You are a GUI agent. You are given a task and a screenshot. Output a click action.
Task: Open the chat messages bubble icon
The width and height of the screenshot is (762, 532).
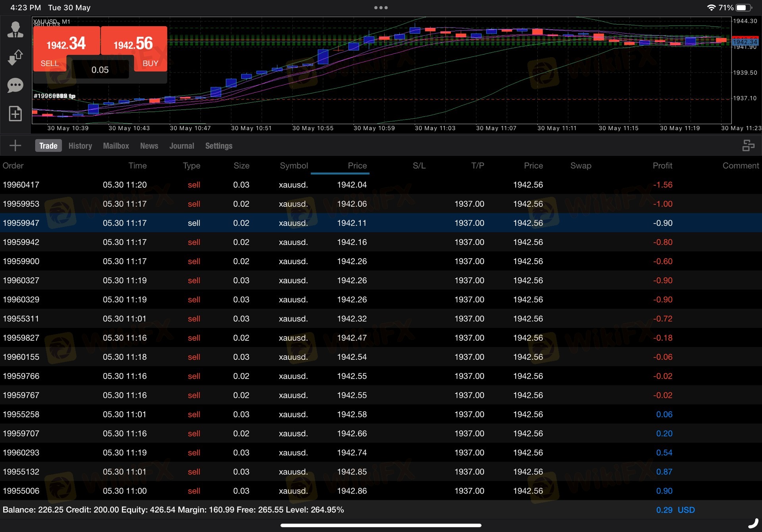coord(15,85)
